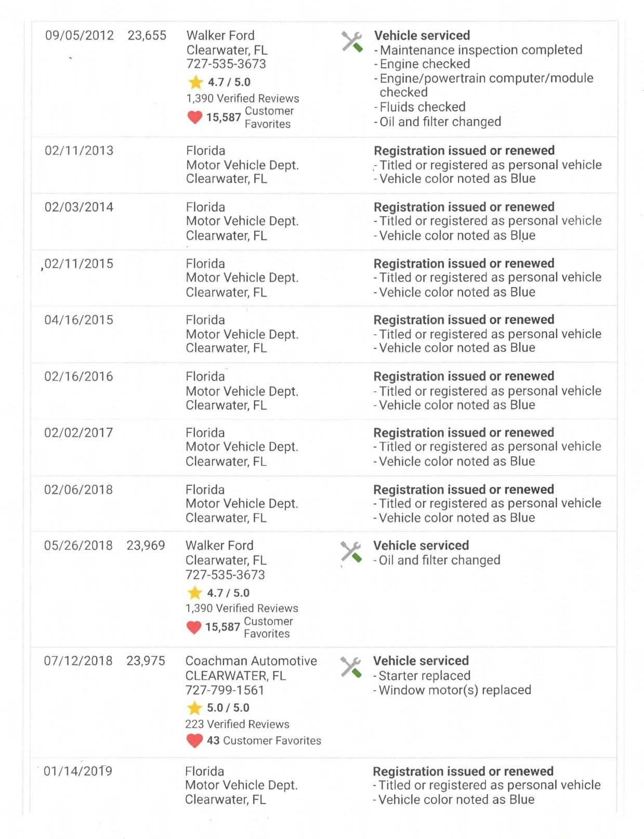Click the 223 Verified Reviews text
Image resolution: width=644 pixels, height=839 pixels.
237,724
